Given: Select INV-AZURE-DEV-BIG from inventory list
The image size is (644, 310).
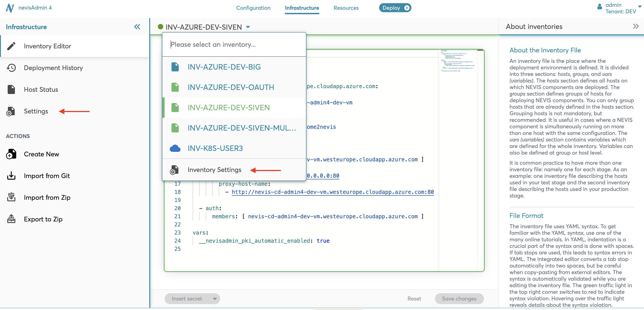Looking at the screenshot, I should coord(234,67).
